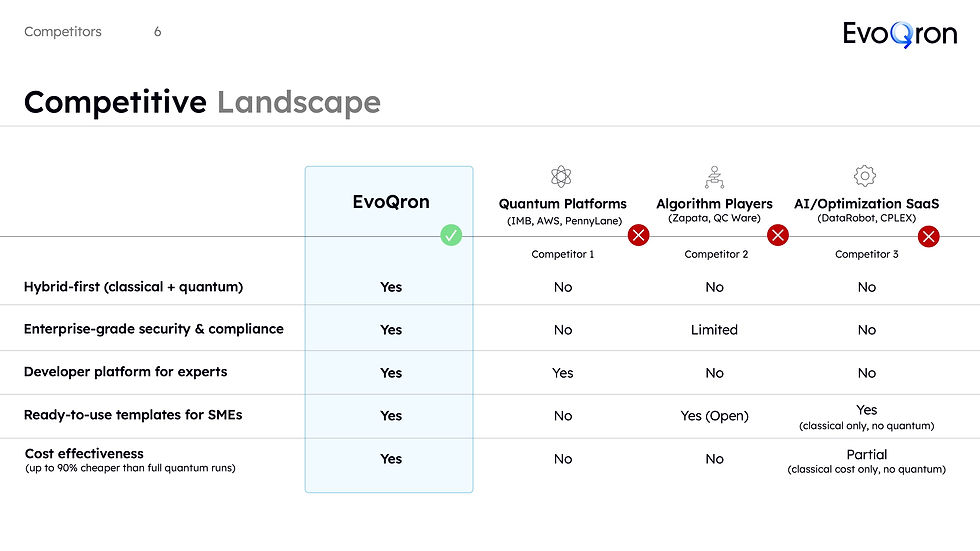Click the red X beside AI/Optimization SaaS
Image resolution: width=980 pixels, height=551 pixels.
pyautogui.click(x=928, y=237)
